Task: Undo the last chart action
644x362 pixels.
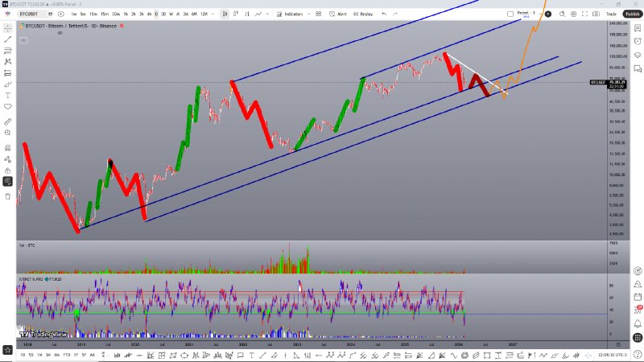Action: tap(384, 14)
